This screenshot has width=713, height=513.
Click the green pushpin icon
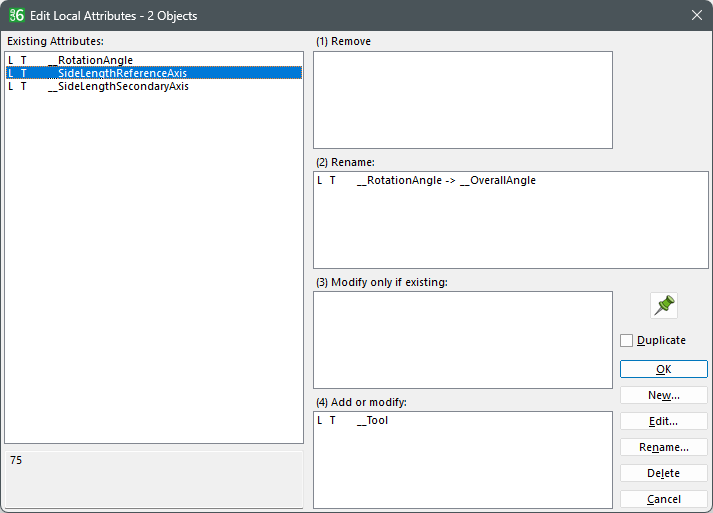(663, 305)
